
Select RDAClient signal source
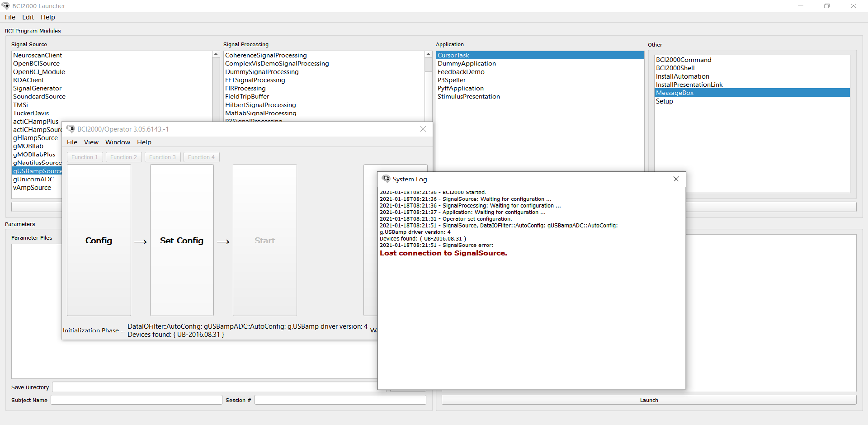point(28,80)
